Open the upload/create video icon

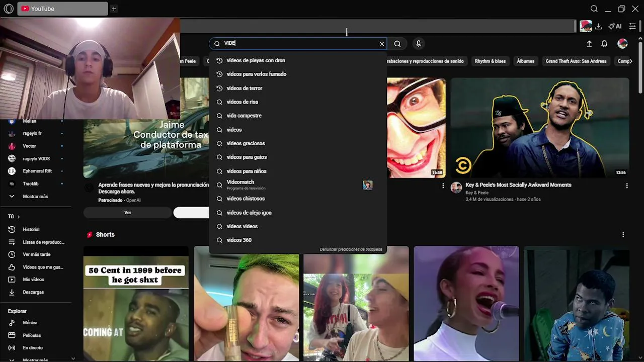[589, 44]
